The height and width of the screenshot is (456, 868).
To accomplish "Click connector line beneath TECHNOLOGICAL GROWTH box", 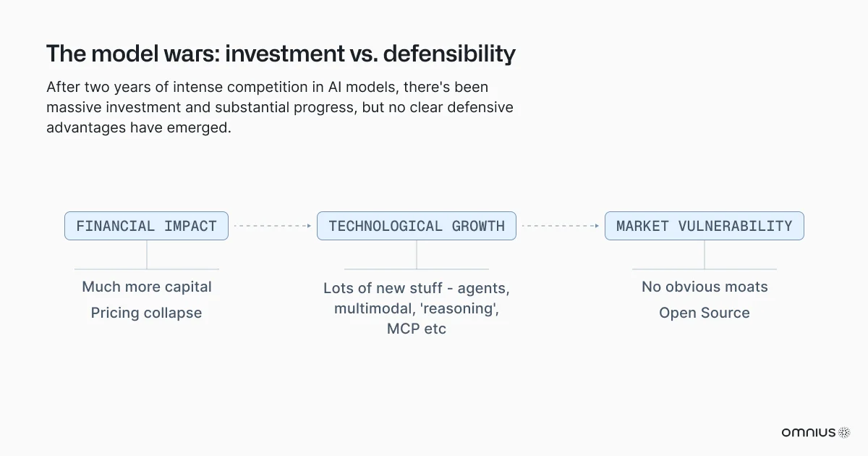I will click(x=417, y=255).
